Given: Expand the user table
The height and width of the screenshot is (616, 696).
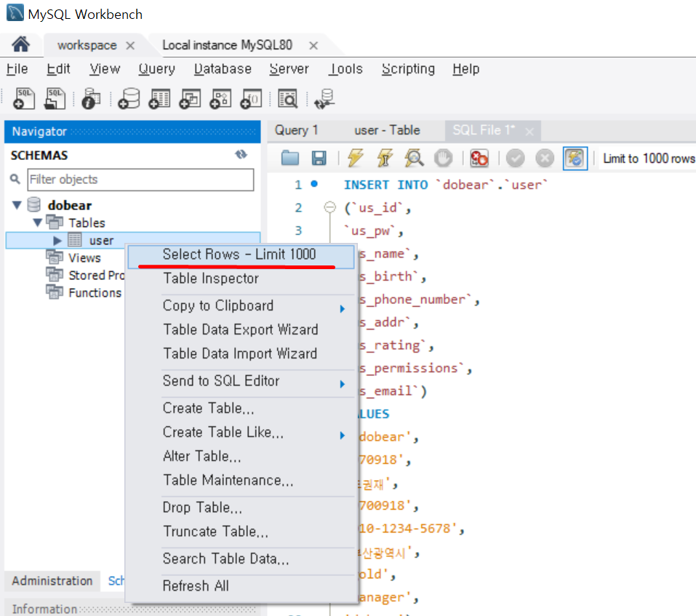Looking at the screenshot, I should [57, 240].
